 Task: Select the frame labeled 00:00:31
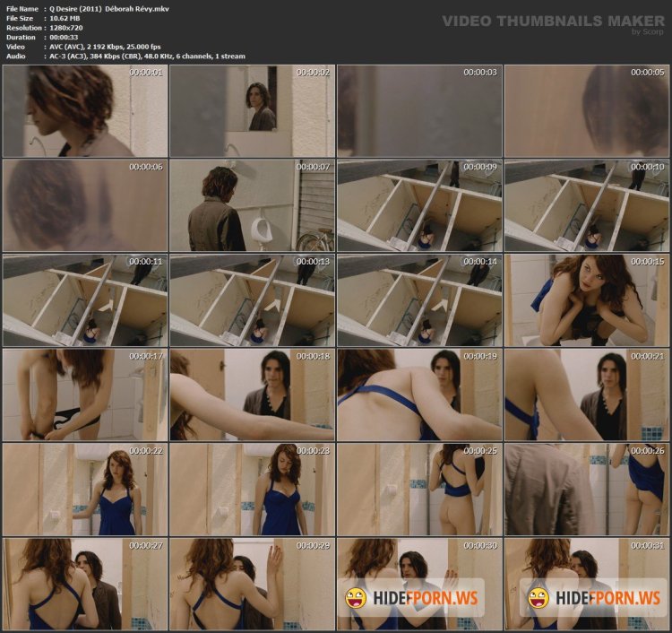click(x=587, y=585)
